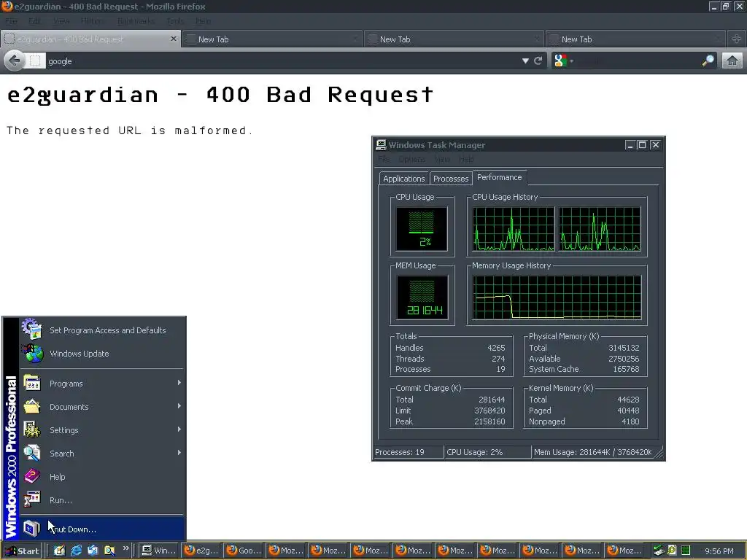The image size is (747, 560).
Task: Click the Task Manager title bar icon
Action: pyautogui.click(x=381, y=145)
